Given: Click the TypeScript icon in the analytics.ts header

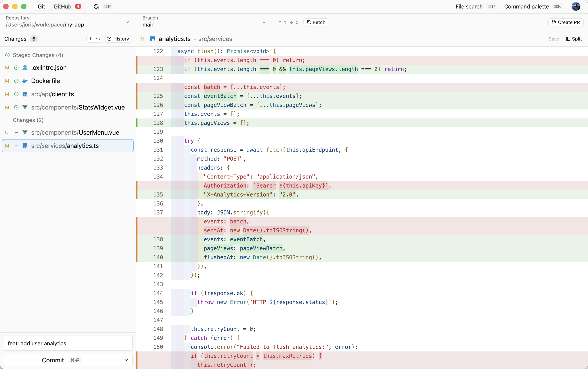Looking at the screenshot, I should click(x=153, y=39).
